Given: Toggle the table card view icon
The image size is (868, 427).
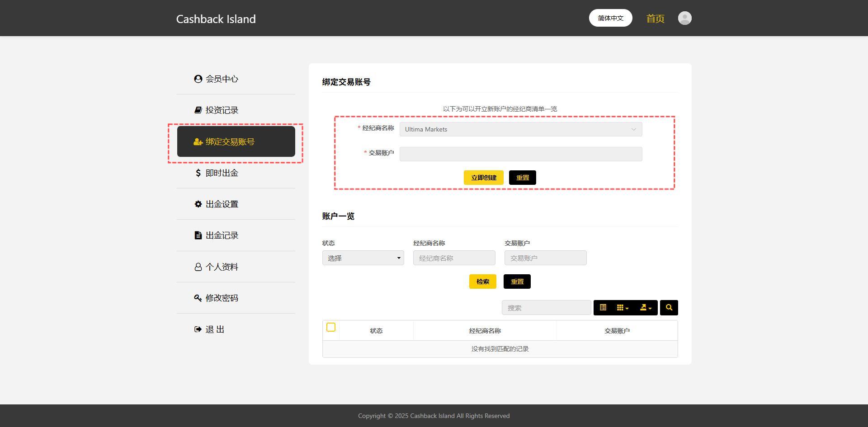Looking at the screenshot, I should click(603, 308).
